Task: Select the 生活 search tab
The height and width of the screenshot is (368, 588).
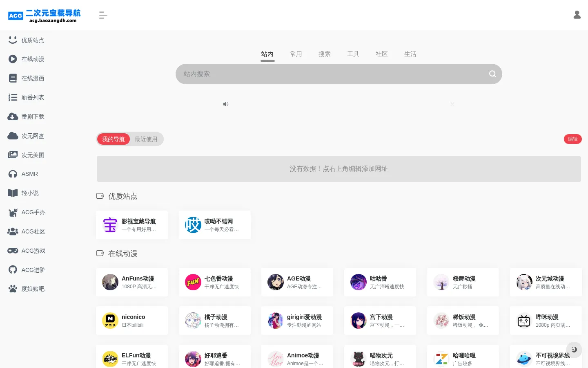Action: click(x=410, y=54)
